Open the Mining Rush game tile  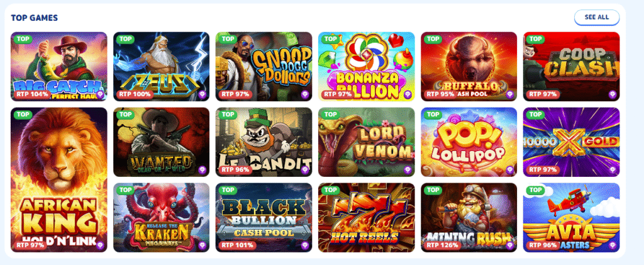coord(469,217)
